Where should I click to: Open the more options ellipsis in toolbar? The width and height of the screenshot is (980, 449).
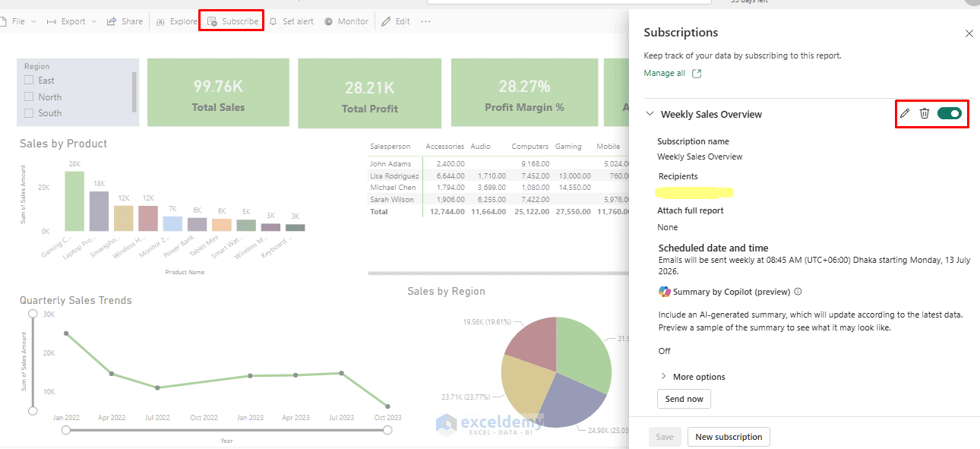coord(425,21)
